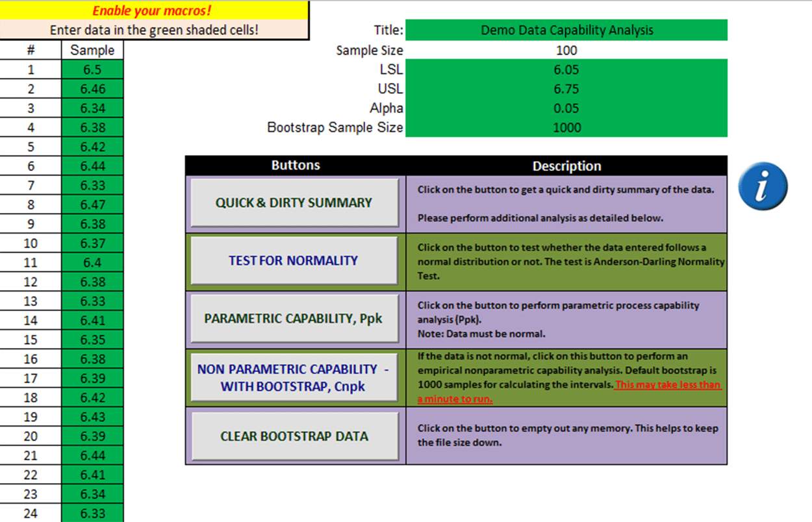Select sample cell 6.33 in row 24
This screenshot has width=812, height=522.
tap(92, 513)
